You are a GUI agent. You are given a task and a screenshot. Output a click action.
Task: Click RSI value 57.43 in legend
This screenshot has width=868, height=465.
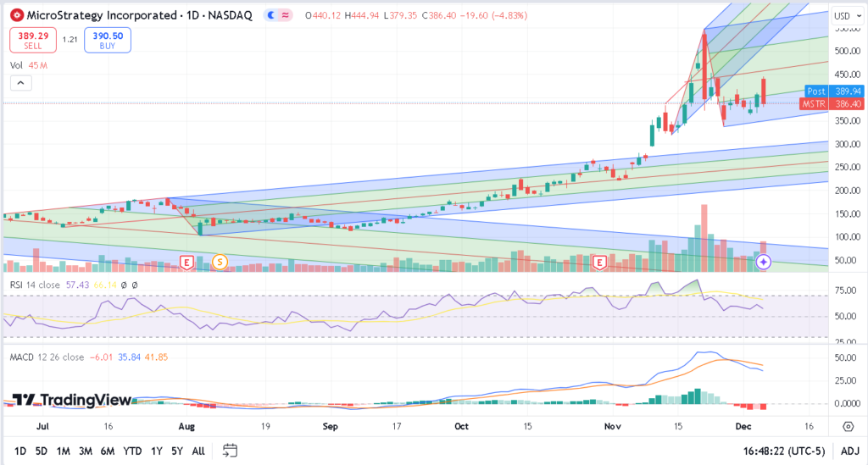[x=77, y=285]
